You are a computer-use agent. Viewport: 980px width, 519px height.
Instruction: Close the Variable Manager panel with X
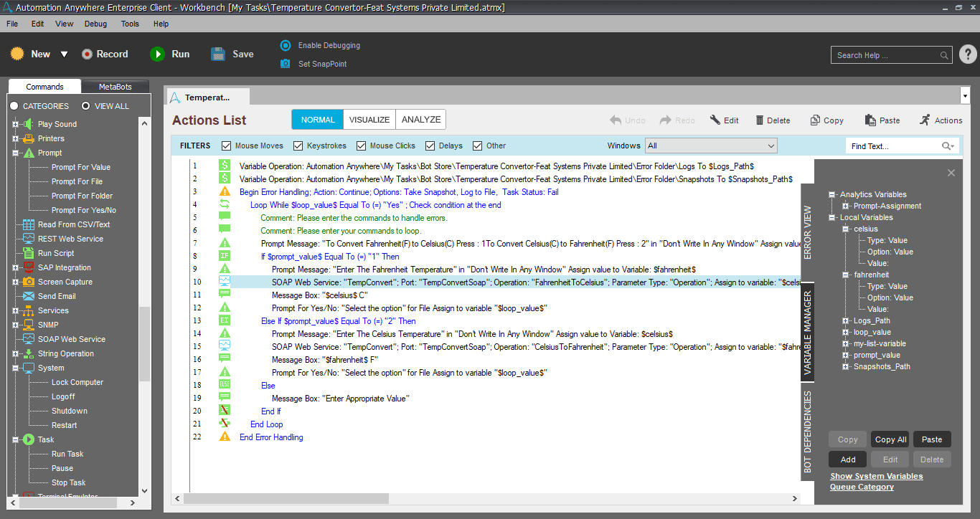tap(951, 173)
